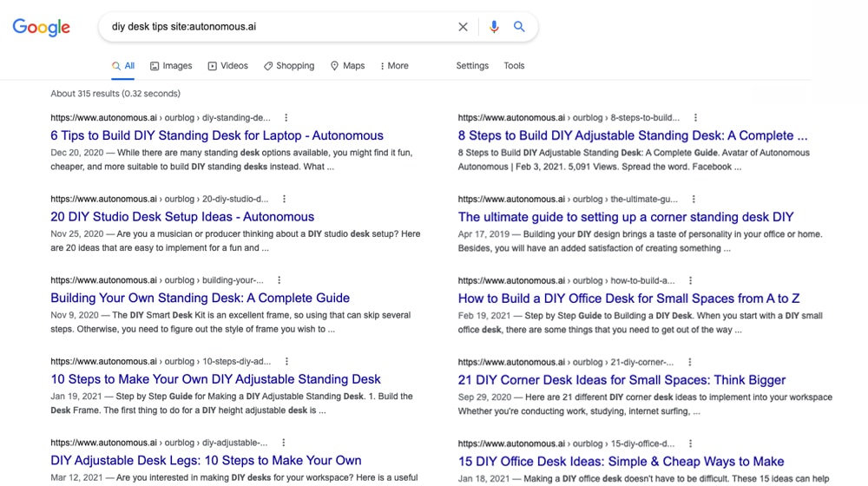Click 'About 315 results (0.32 seconds)' text
The width and height of the screenshot is (868, 486).
[x=115, y=94]
